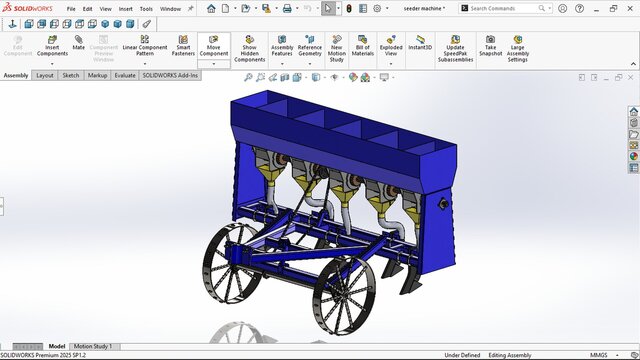Click the Search Commands field
The height and width of the screenshot is (360, 640).
(505, 8)
